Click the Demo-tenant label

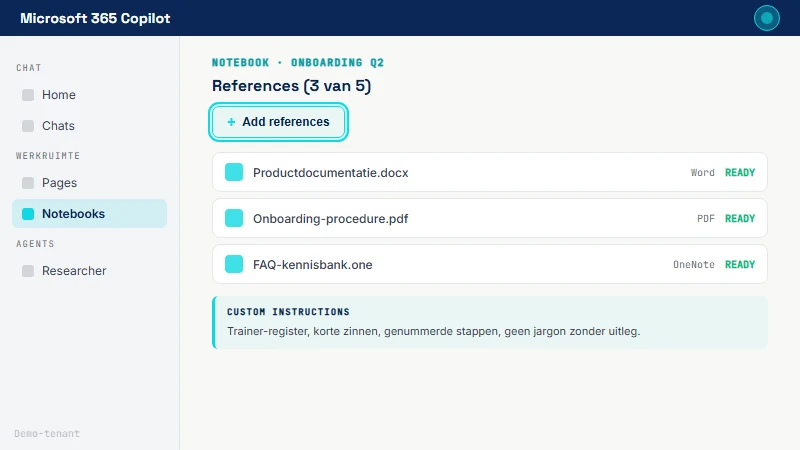tap(47, 433)
